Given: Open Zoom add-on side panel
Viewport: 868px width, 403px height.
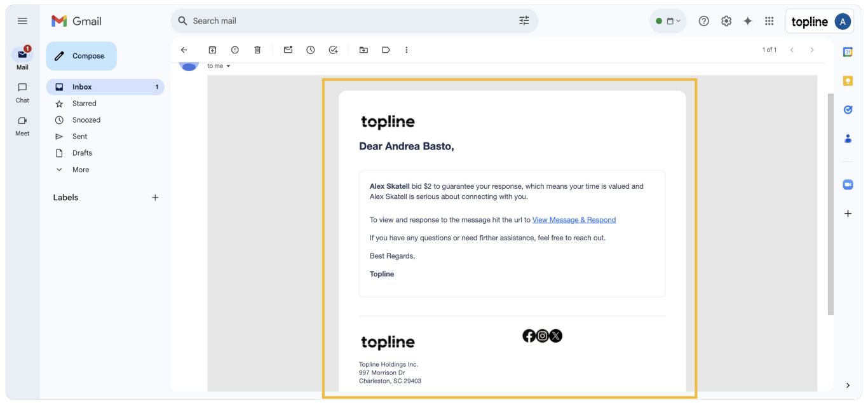Looking at the screenshot, I should (848, 184).
